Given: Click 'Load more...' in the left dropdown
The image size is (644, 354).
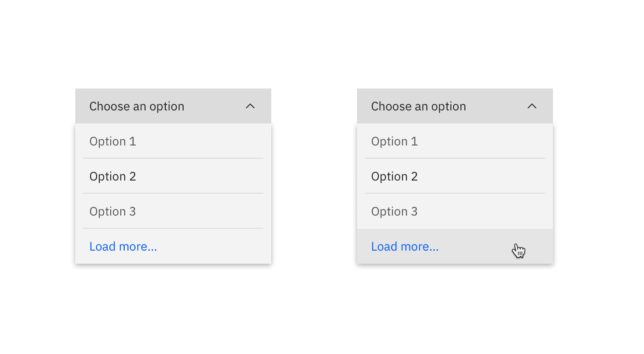Looking at the screenshot, I should coord(123,246).
